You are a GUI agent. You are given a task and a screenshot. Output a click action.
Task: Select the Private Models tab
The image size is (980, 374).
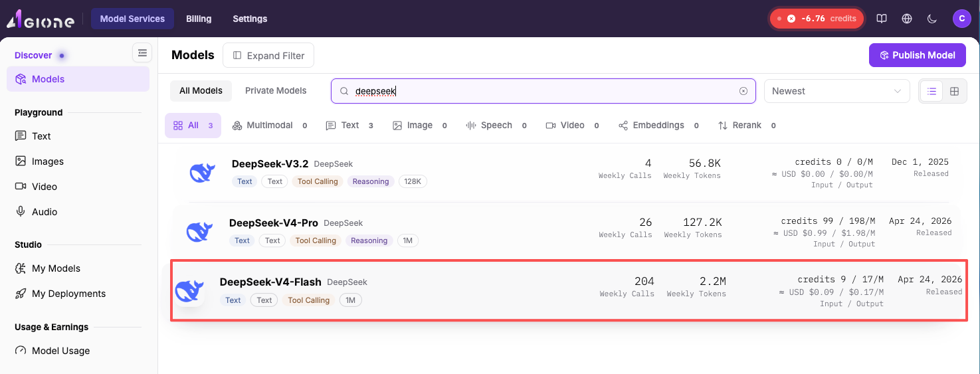(276, 91)
